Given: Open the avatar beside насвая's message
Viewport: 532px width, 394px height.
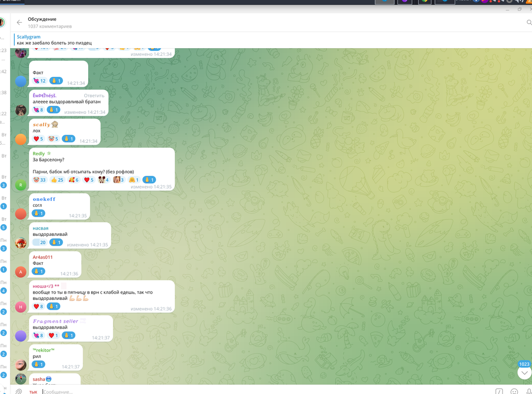Looking at the screenshot, I should pos(21,243).
